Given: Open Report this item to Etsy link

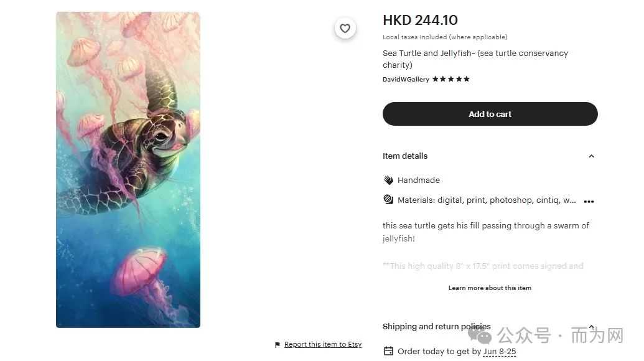Looking at the screenshot, I should click(x=323, y=345).
